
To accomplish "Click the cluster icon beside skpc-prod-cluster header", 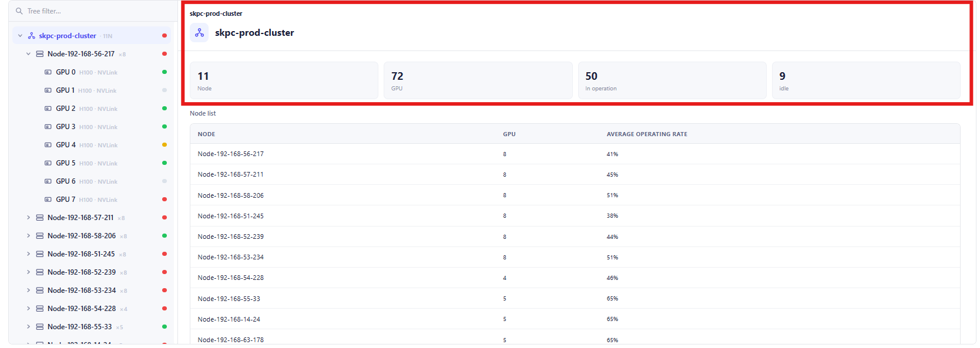I will point(200,33).
